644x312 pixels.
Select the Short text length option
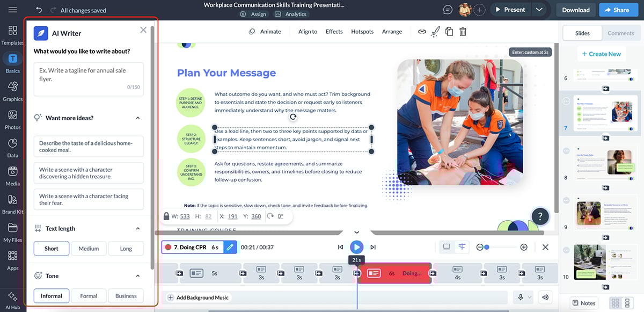[51, 248]
